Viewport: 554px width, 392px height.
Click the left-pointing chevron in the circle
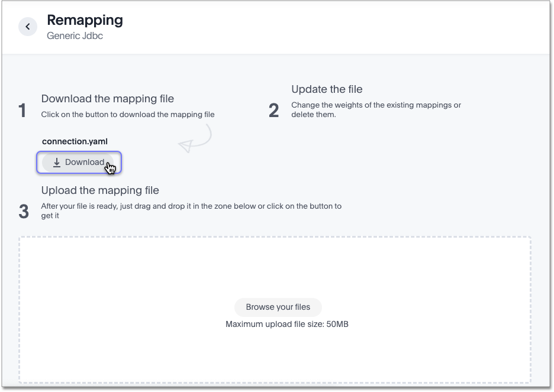[x=27, y=26]
